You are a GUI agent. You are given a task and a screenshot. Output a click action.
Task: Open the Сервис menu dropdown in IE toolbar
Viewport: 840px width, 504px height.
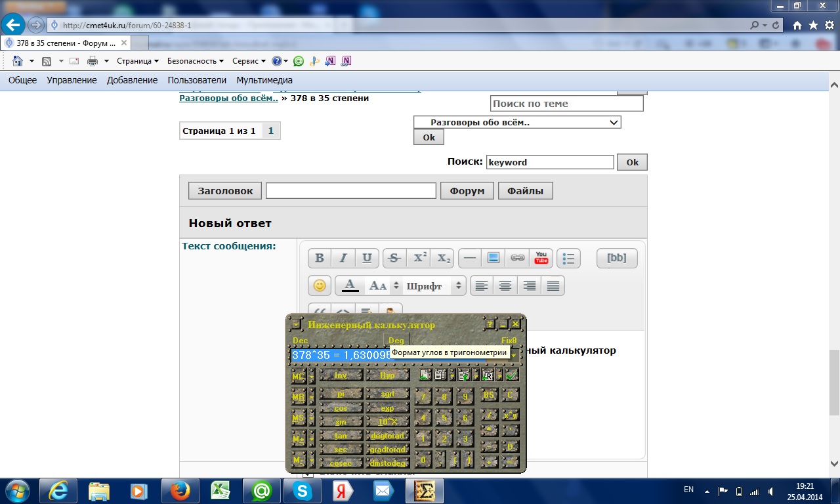click(x=249, y=61)
